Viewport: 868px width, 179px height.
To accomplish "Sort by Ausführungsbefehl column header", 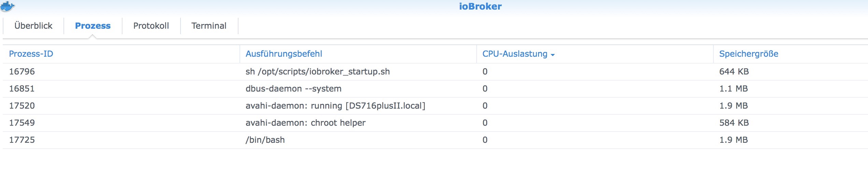I will (x=284, y=54).
